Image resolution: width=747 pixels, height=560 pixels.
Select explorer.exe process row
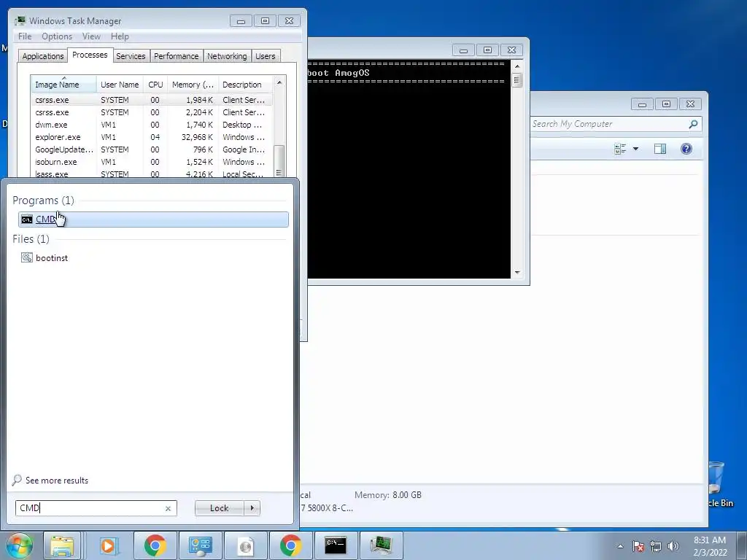click(x=152, y=137)
